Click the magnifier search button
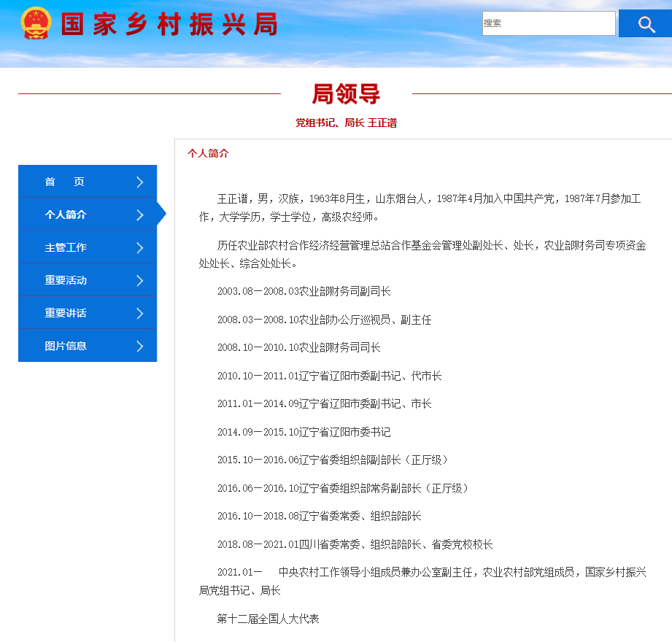Screen dimensions: 672x642 (x=645, y=23)
